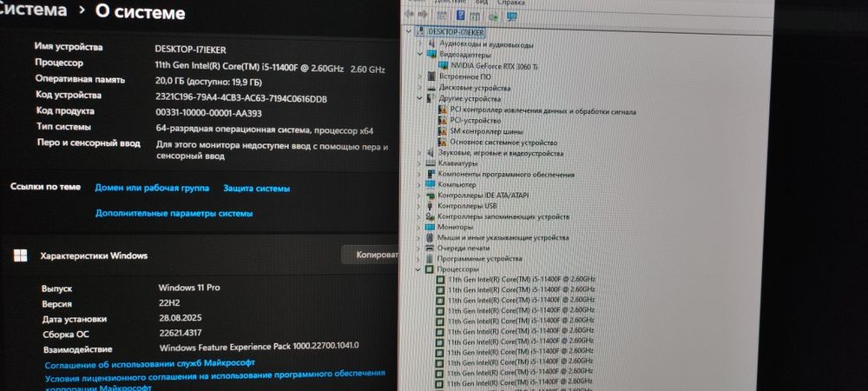Select the NVIDIA GeForce RTX 3060 Ti device
This screenshot has height=391, width=868.
[494, 66]
